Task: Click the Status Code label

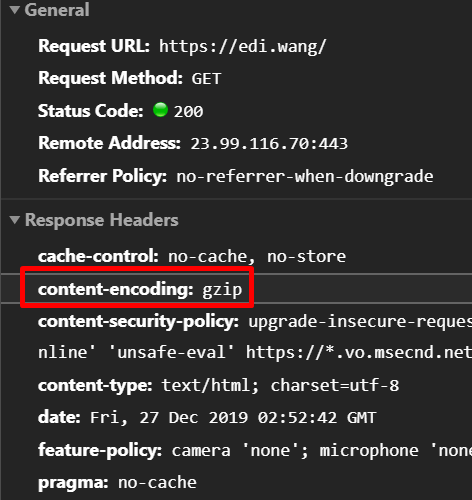Action: 91,111
